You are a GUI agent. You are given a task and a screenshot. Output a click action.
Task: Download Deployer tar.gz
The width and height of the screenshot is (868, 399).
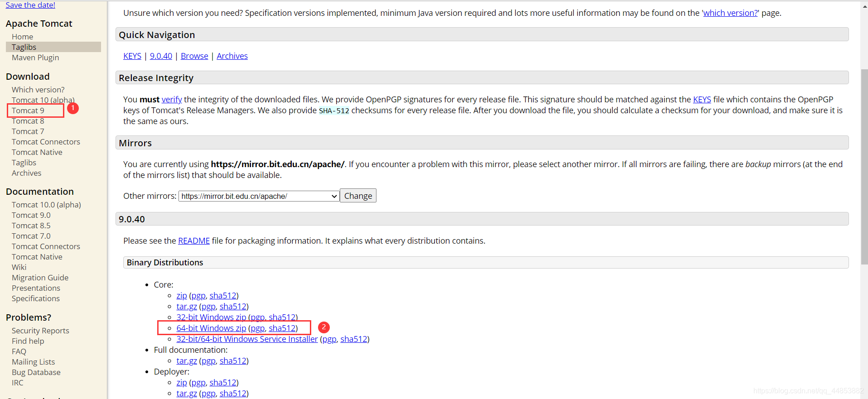[187, 394]
